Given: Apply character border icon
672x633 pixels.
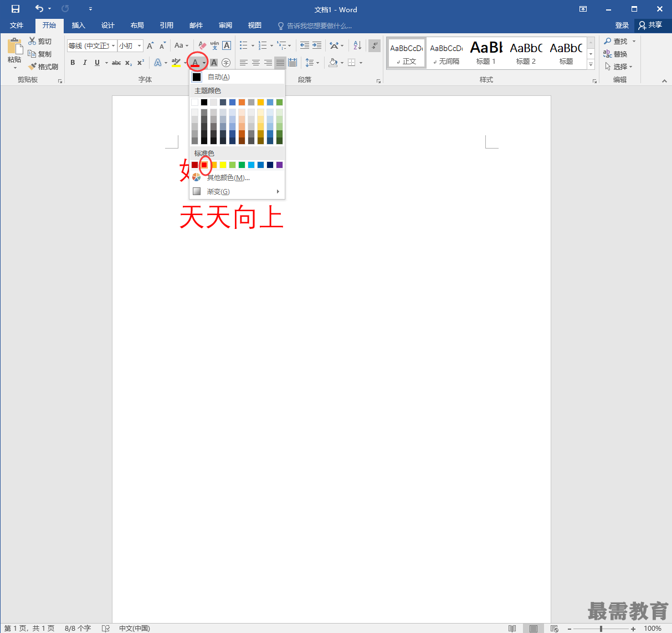Looking at the screenshot, I should click(227, 45).
